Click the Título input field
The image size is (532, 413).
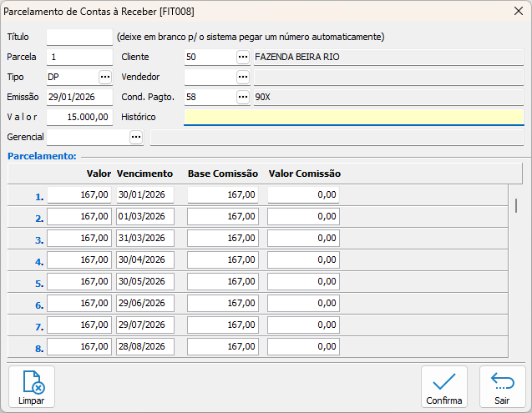[x=79, y=37]
